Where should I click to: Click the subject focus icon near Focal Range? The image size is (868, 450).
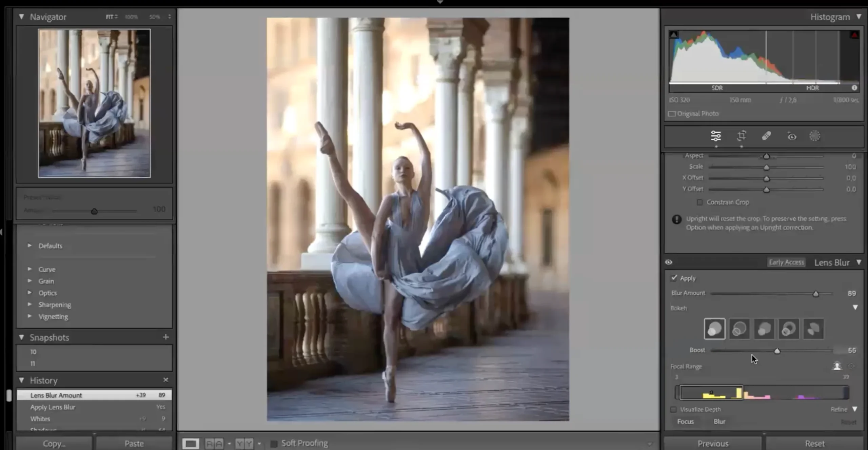click(x=837, y=366)
